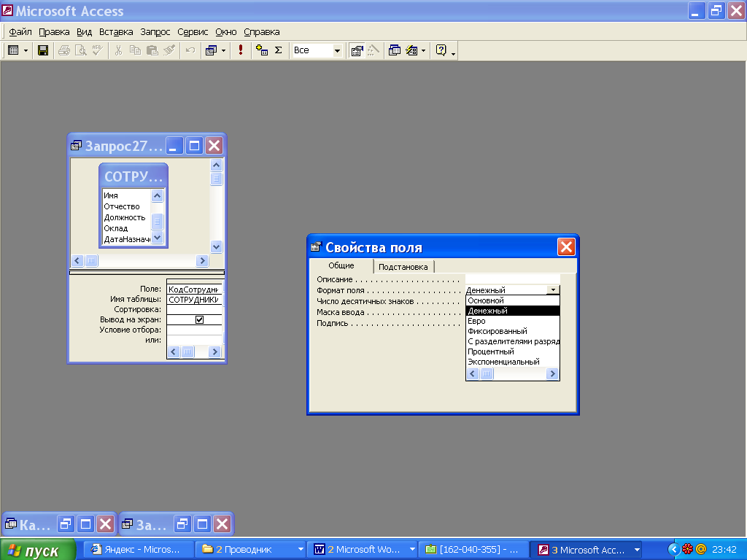Image resolution: width=747 pixels, height=560 pixels.
Task: Run the query with the exclamation icon
Action: click(241, 50)
